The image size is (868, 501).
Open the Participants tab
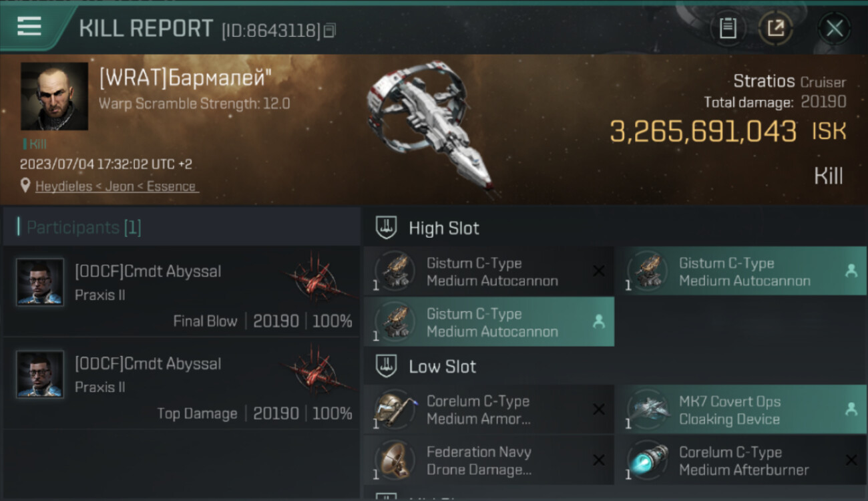click(x=83, y=228)
